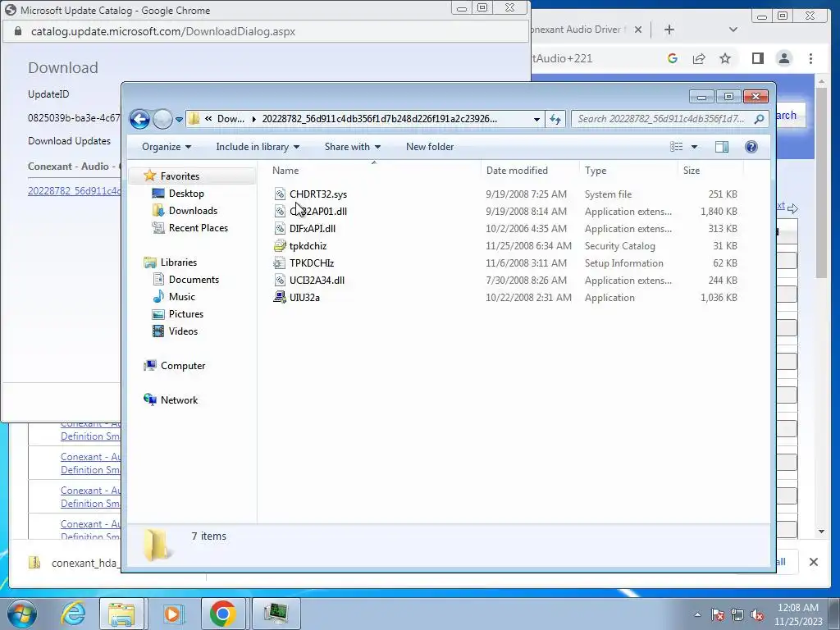This screenshot has height=630, width=840.
Task: Click the Chrome taskbar icon
Action: click(x=223, y=614)
